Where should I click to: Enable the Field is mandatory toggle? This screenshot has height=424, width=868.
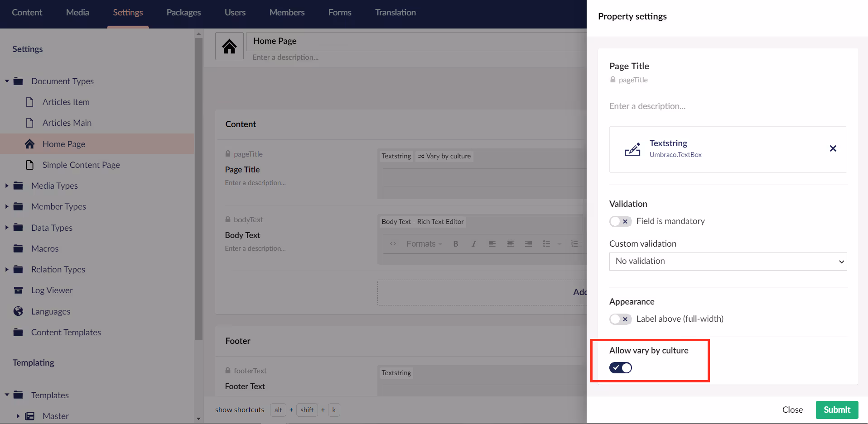coord(620,221)
